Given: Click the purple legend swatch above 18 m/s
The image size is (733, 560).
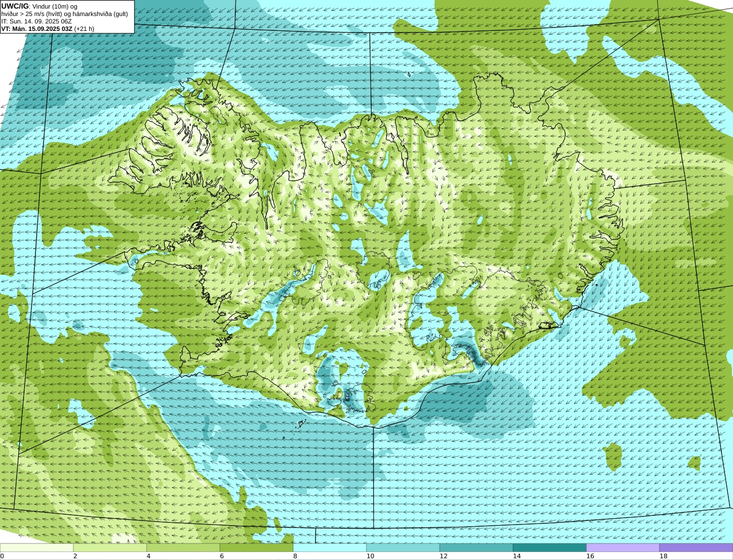Looking at the screenshot, I should [x=696, y=548].
